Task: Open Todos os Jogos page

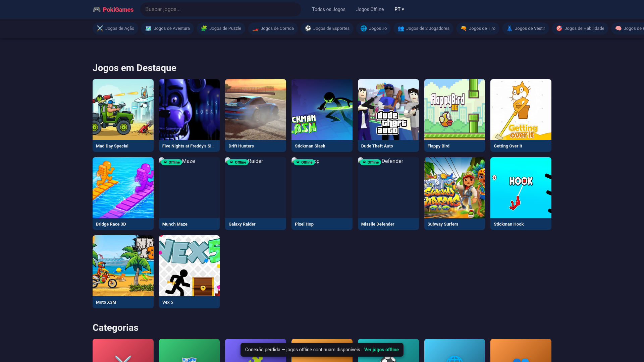Action: click(x=329, y=9)
